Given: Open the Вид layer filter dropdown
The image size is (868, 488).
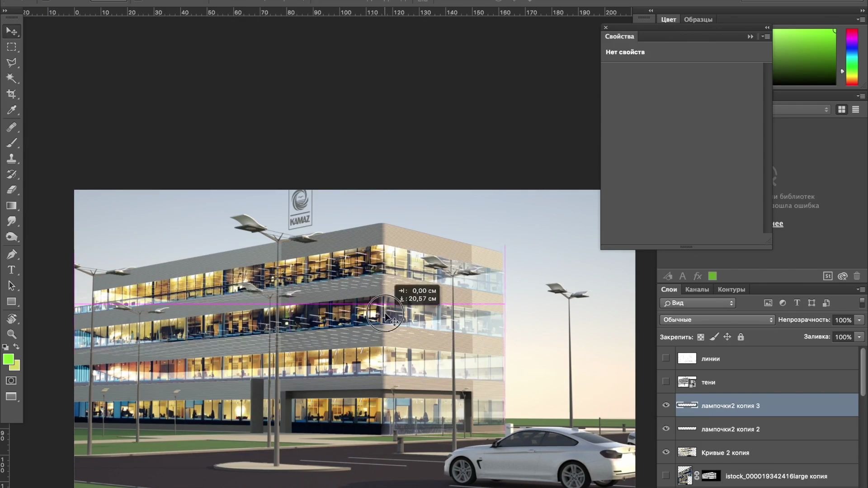Looking at the screenshot, I should [x=698, y=303].
